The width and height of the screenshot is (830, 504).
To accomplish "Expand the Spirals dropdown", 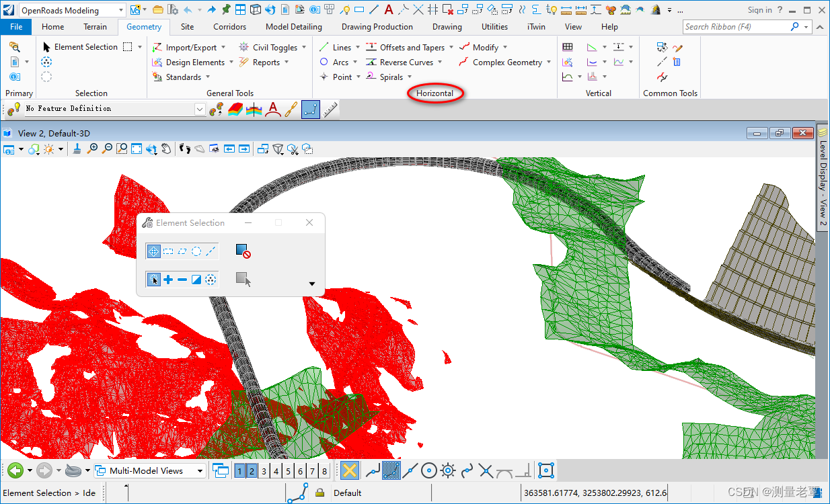I will [410, 77].
